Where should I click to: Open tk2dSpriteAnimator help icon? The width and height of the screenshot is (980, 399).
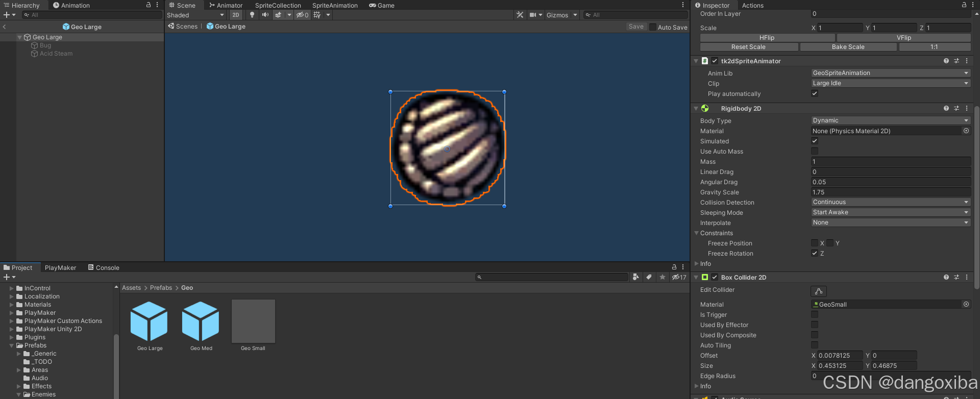(x=946, y=61)
